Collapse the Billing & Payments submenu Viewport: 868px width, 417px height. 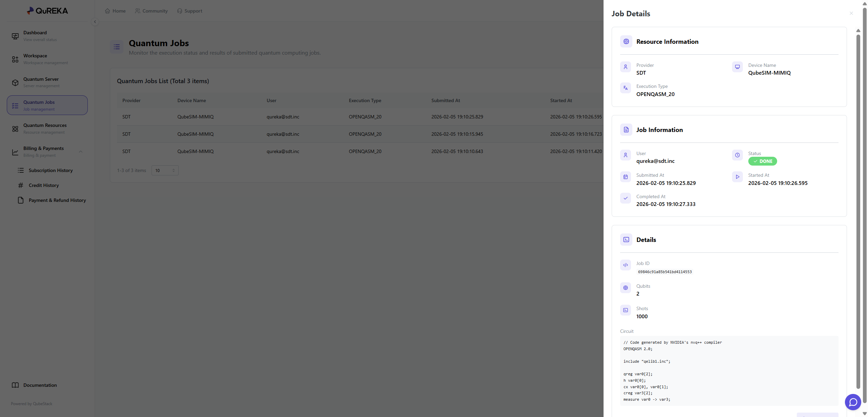pyautogui.click(x=81, y=152)
